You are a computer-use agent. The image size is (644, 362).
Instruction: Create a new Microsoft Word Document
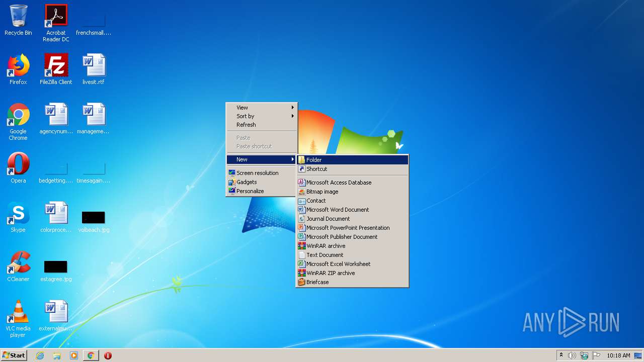coord(352,210)
